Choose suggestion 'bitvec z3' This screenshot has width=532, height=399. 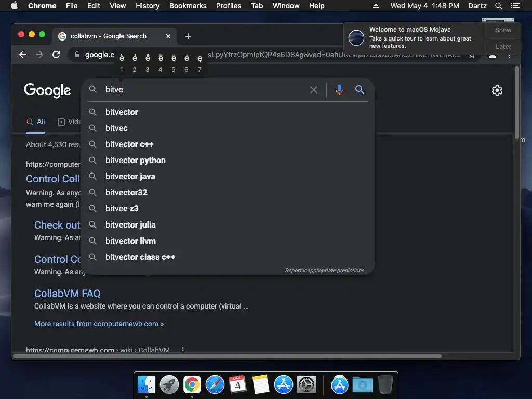click(228, 209)
